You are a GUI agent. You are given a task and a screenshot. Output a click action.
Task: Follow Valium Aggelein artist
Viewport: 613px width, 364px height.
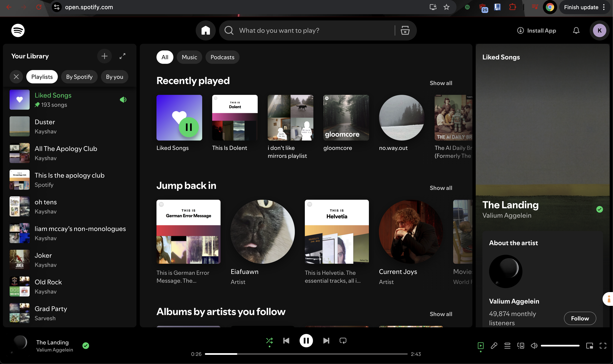tap(580, 318)
